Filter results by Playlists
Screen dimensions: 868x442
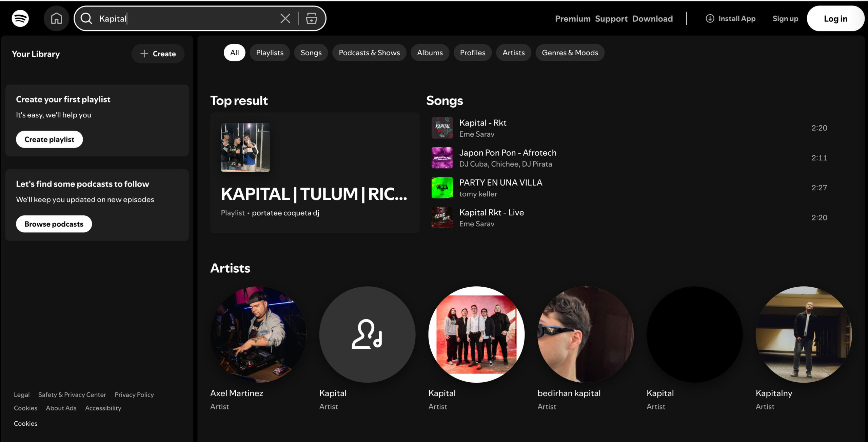tap(270, 53)
